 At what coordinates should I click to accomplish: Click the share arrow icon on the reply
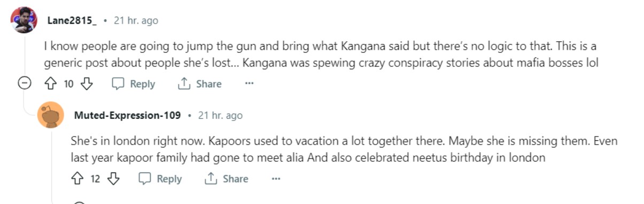pyautogui.click(x=211, y=178)
